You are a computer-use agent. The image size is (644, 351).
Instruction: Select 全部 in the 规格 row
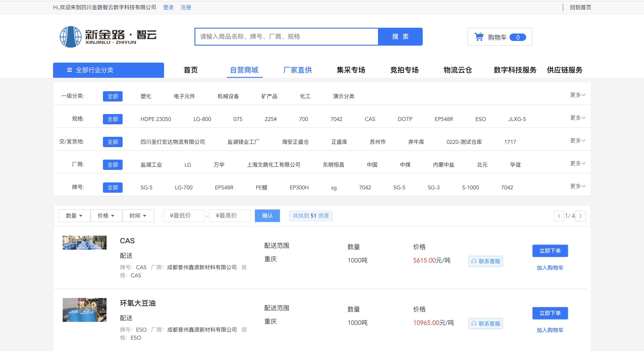(113, 119)
